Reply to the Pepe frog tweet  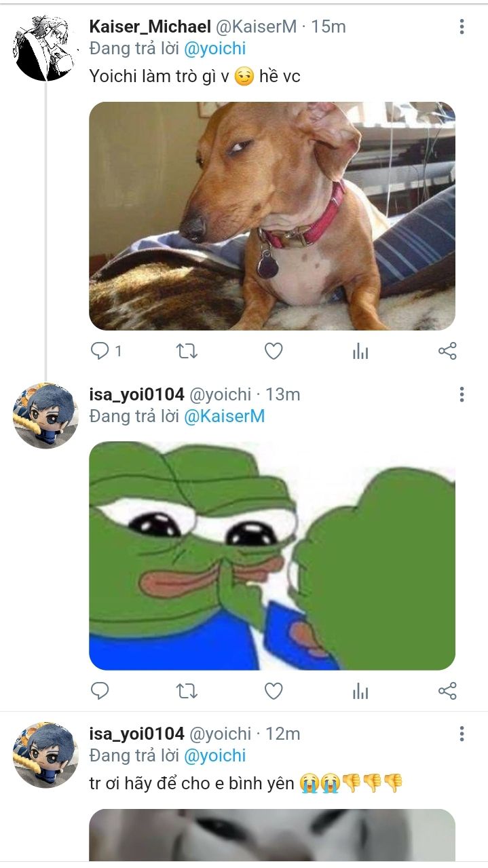[x=100, y=691]
